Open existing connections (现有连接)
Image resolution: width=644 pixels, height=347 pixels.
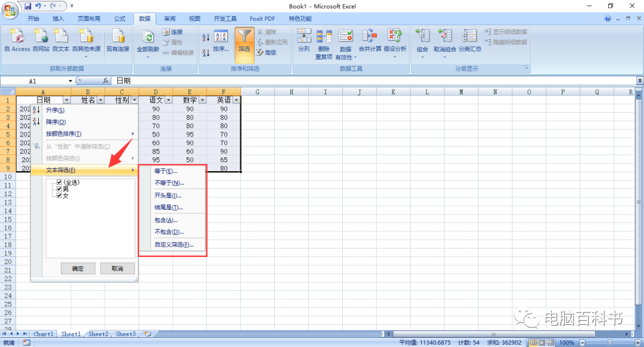[x=118, y=40]
